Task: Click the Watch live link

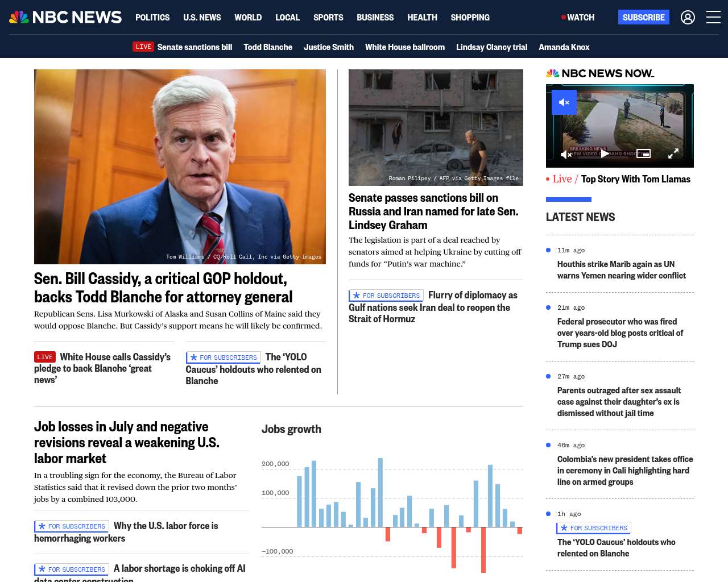Action: coord(578,18)
